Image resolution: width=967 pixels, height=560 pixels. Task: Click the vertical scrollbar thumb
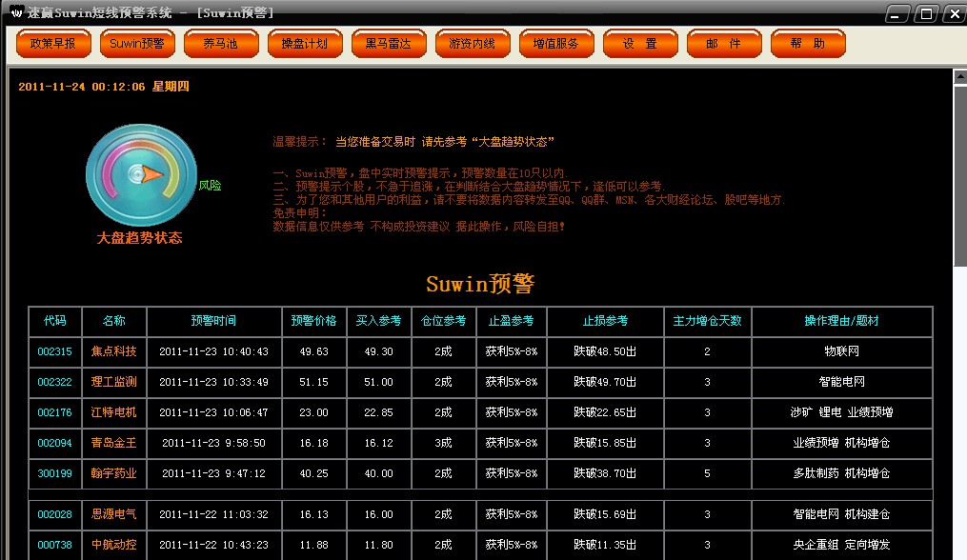(959, 171)
